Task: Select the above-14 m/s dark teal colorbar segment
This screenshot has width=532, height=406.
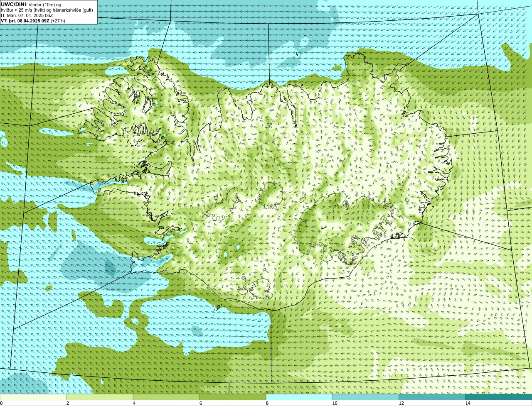Action: point(499,397)
